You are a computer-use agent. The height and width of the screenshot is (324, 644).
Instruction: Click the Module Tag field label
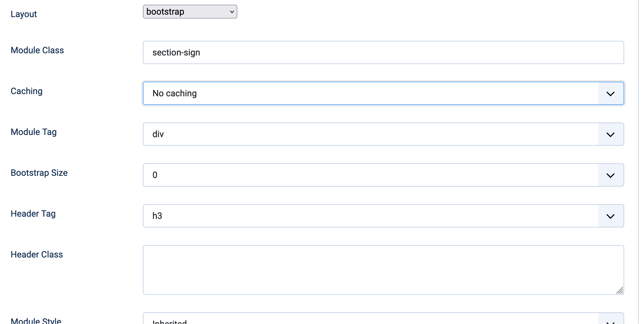click(34, 132)
